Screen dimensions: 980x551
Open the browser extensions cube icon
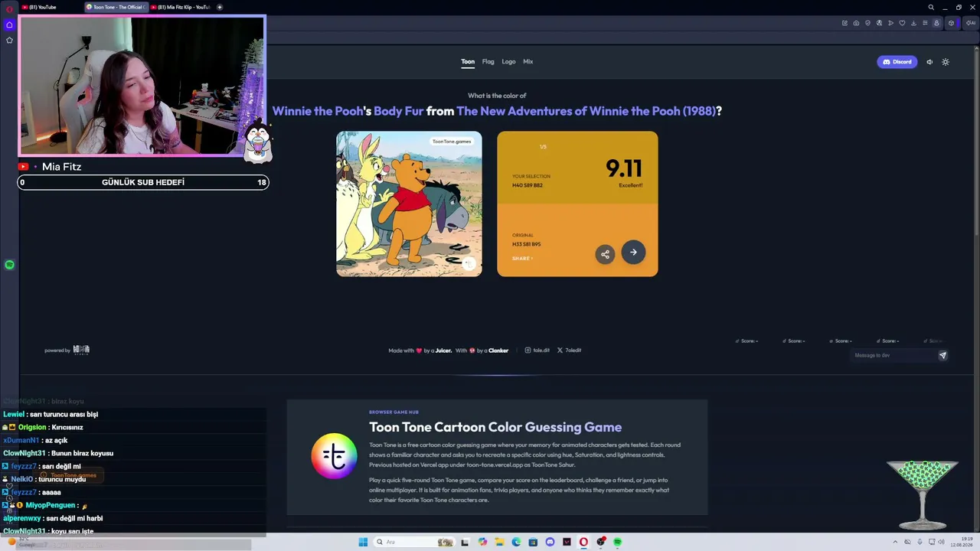[x=951, y=23]
